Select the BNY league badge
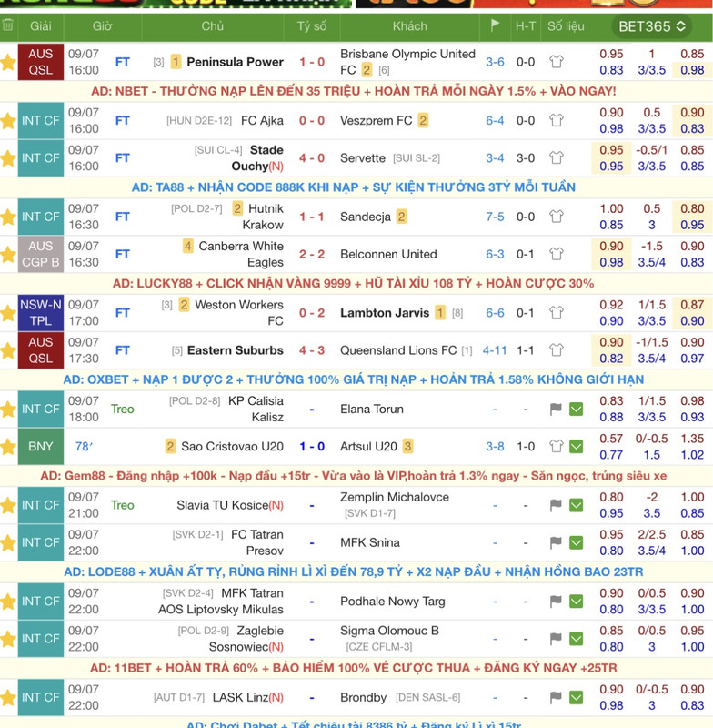The height and width of the screenshot is (728, 713). coord(41,447)
